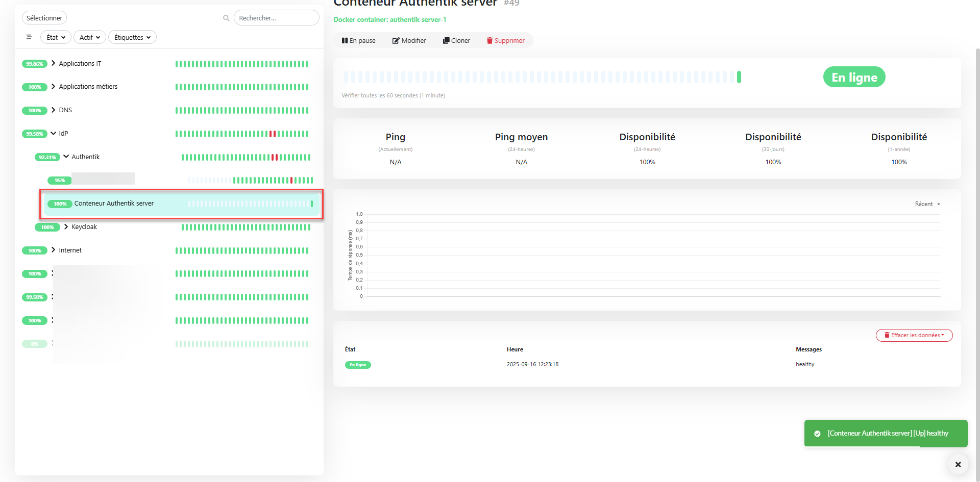Viewport: 980px width, 482px height.
Task: Open the Étiquettes filter dropdown
Action: point(132,37)
